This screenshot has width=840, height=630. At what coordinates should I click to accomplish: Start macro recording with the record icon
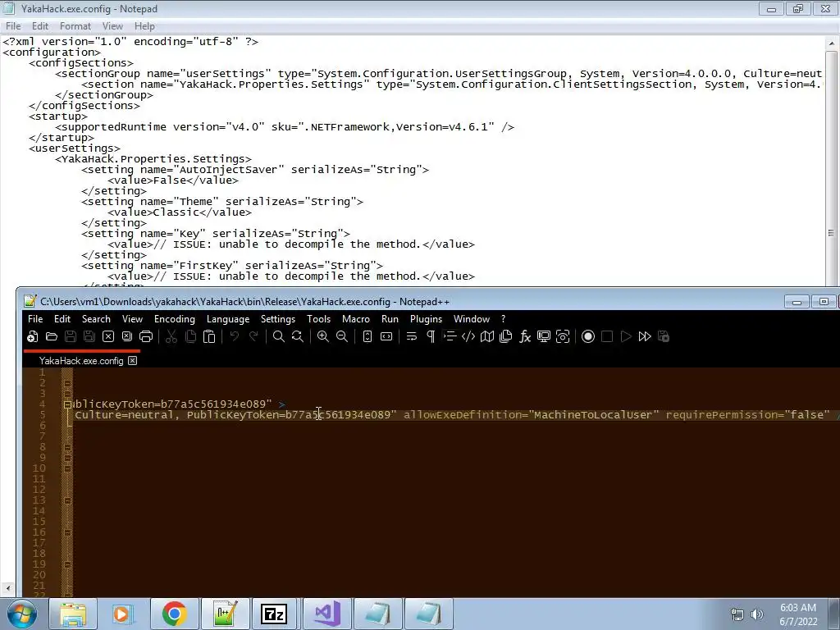pyautogui.click(x=587, y=336)
